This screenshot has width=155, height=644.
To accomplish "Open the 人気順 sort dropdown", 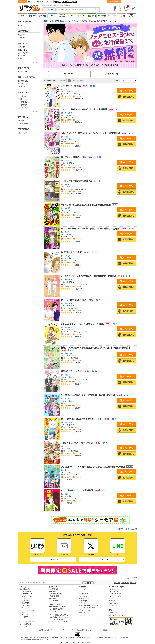I will 128,80.
